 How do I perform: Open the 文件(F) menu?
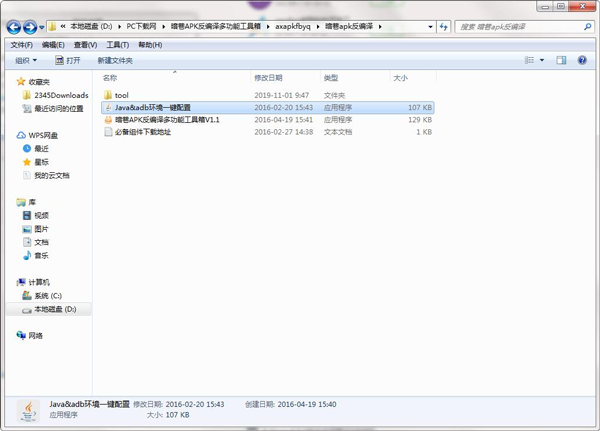21,45
